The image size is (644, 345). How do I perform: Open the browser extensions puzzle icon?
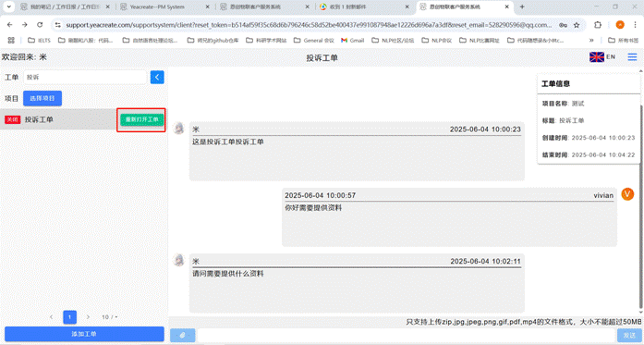(598, 25)
